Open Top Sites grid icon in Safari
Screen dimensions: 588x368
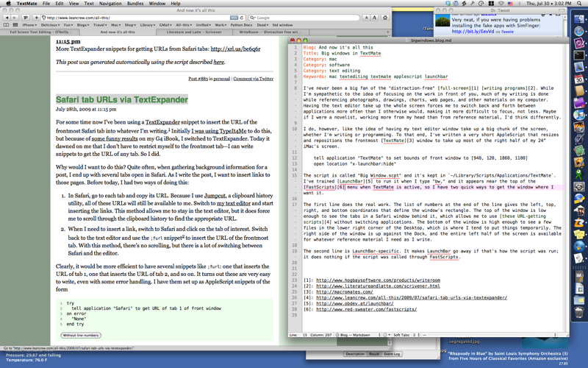(x=15, y=25)
